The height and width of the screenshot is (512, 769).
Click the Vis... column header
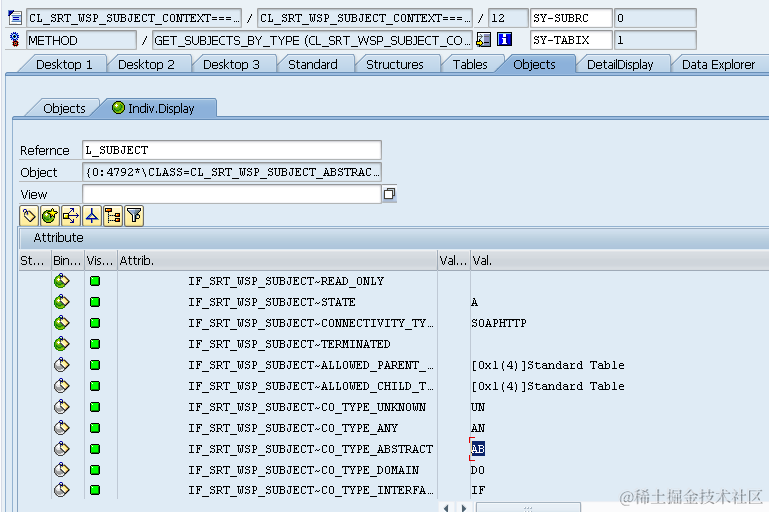(x=101, y=260)
